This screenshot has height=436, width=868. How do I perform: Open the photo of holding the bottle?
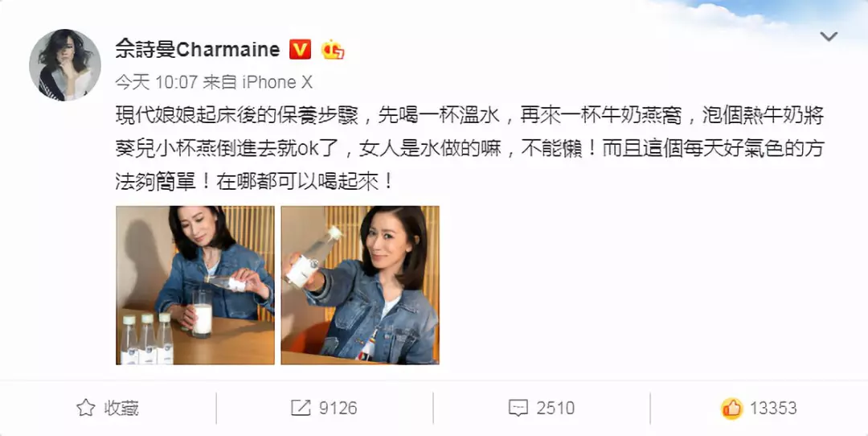pos(360,286)
